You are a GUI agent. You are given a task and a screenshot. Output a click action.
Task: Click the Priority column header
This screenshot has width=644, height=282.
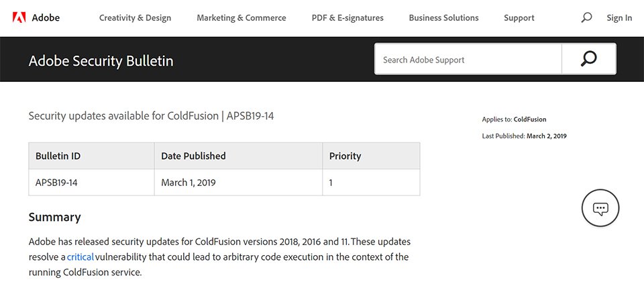point(345,156)
